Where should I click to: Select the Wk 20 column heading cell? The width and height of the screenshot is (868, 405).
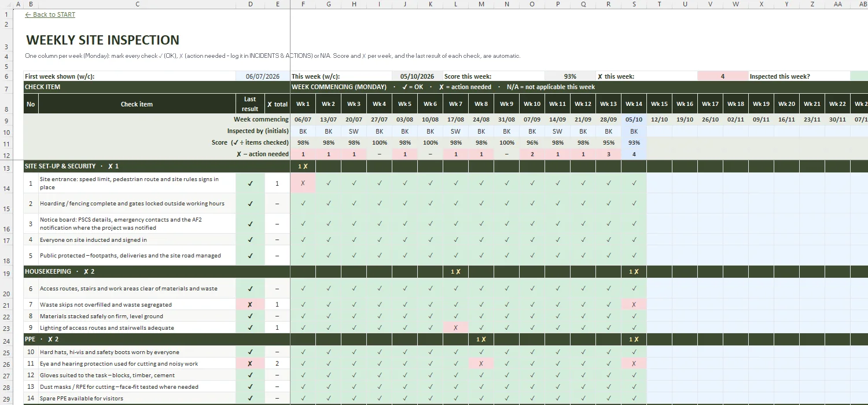[787, 104]
